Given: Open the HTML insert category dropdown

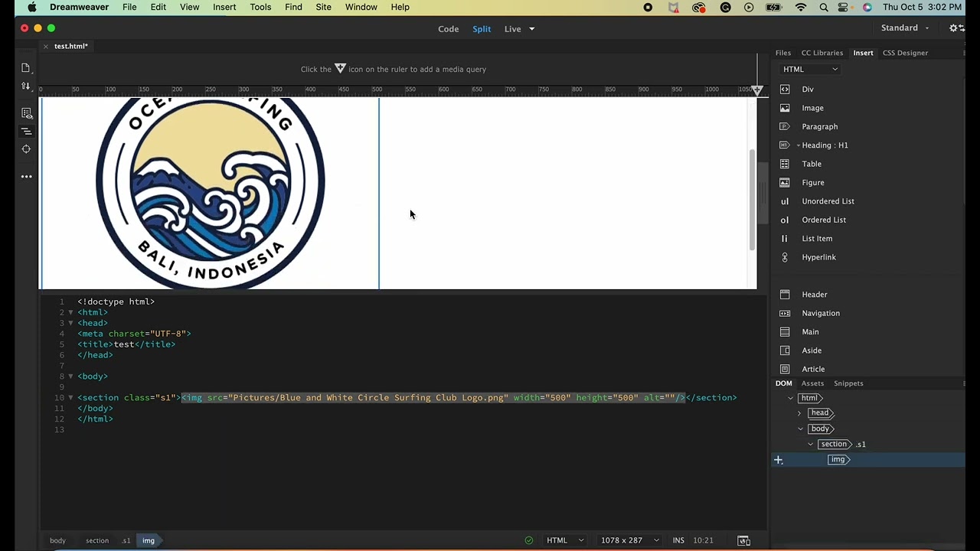Looking at the screenshot, I should 810,69.
